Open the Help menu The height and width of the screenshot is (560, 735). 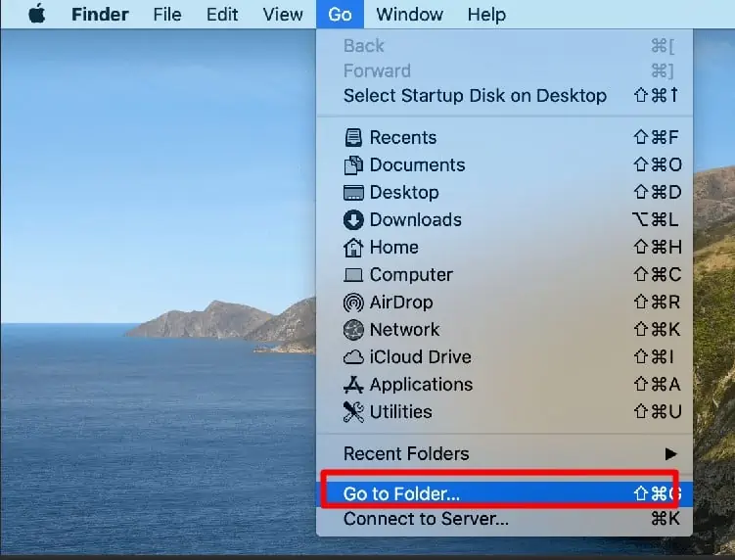tap(486, 15)
